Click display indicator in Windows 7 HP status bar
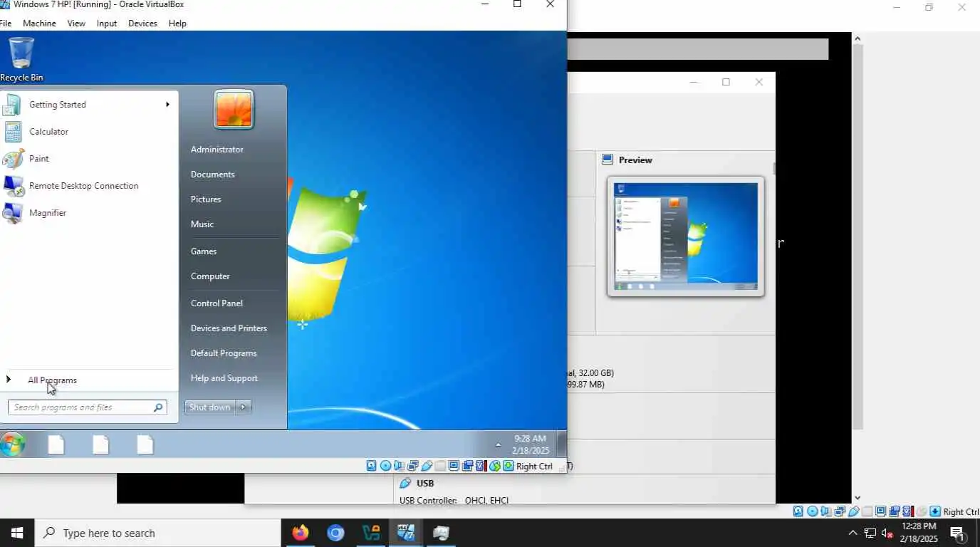 [454, 466]
